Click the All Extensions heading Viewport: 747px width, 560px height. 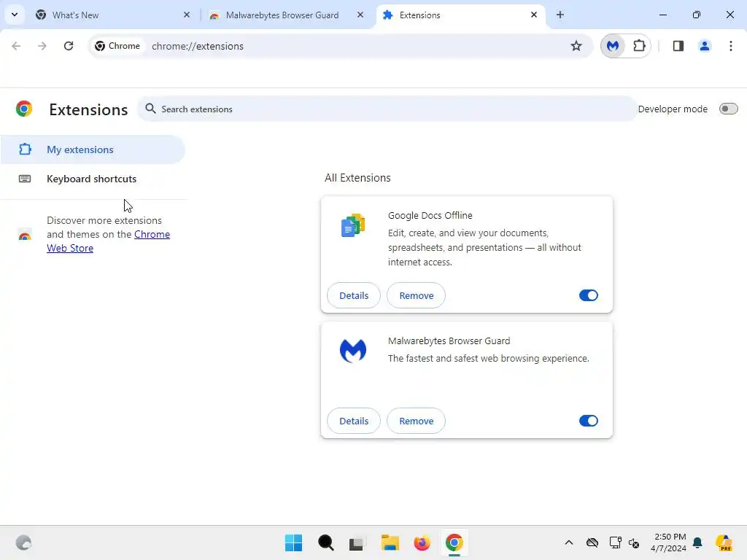(357, 178)
